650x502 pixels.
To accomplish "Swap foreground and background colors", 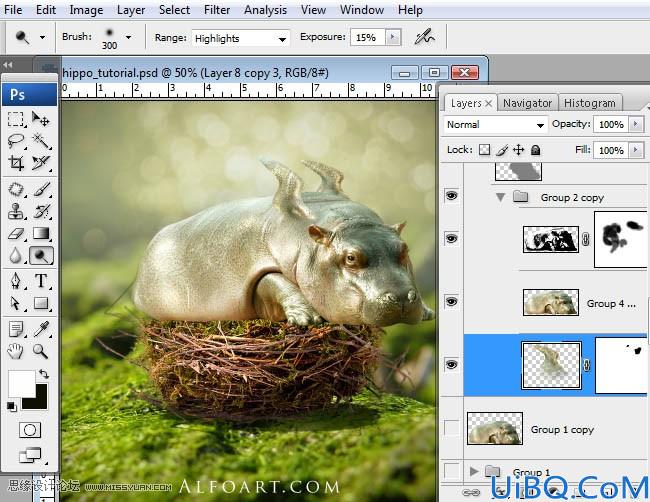I will [x=44, y=374].
